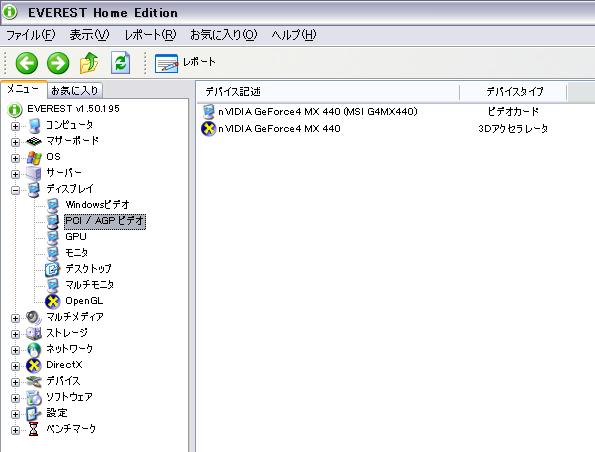
Task: Click the OpenGL yellow X icon
Action: [x=52, y=301]
